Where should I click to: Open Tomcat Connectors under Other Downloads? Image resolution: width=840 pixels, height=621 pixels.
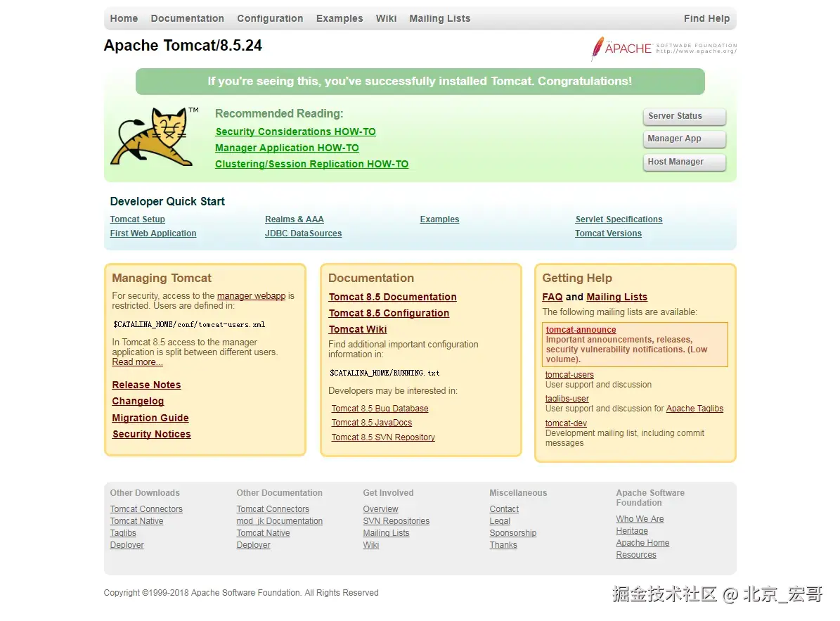click(146, 509)
